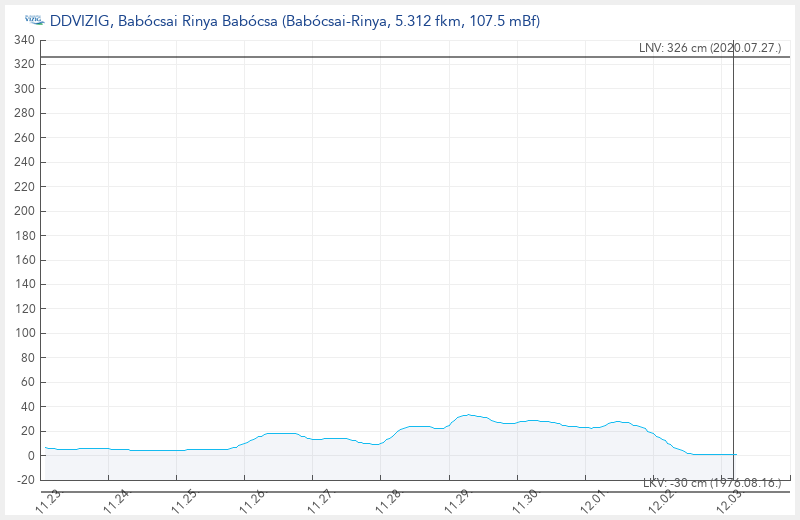The width and height of the screenshot is (800, 520).
Task: Click the 100 label on water level axis
Action: coord(25,333)
